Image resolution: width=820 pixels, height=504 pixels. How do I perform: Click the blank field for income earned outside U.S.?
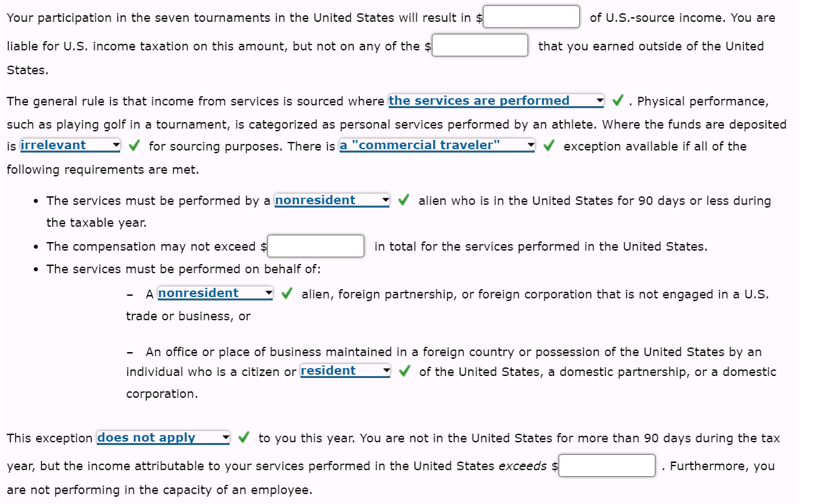tap(479, 45)
